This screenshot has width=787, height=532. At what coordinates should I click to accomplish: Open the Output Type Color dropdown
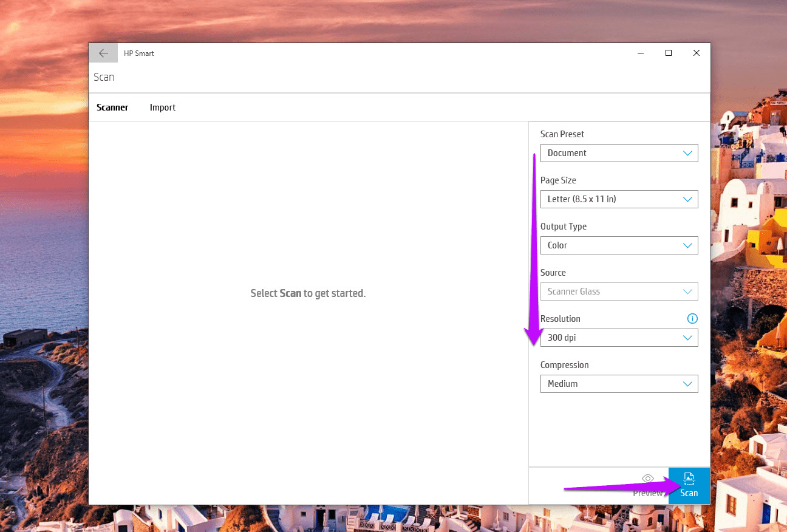[x=618, y=245]
